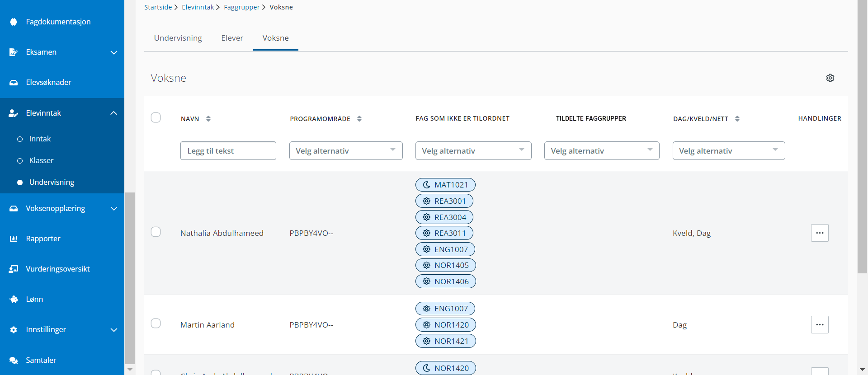Select the Martin Aarland row checkbox
This screenshot has height=375, width=868.
(156, 323)
